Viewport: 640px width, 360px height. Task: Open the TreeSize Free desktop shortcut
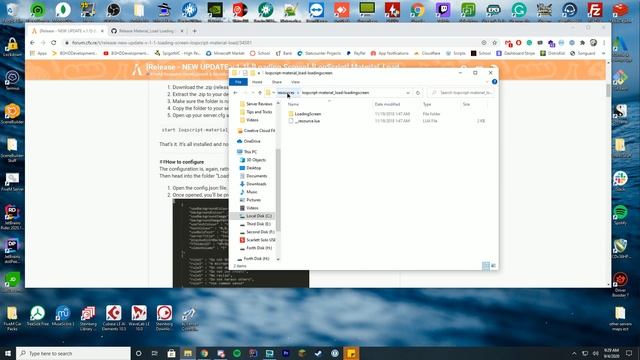pyautogui.click(x=38, y=317)
